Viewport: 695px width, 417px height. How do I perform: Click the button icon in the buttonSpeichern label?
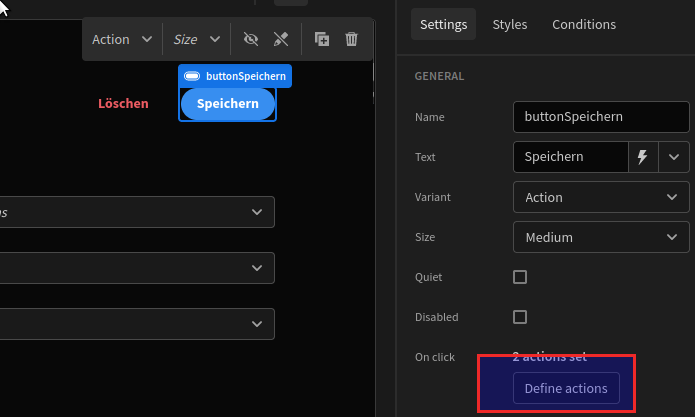tap(192, 76)
